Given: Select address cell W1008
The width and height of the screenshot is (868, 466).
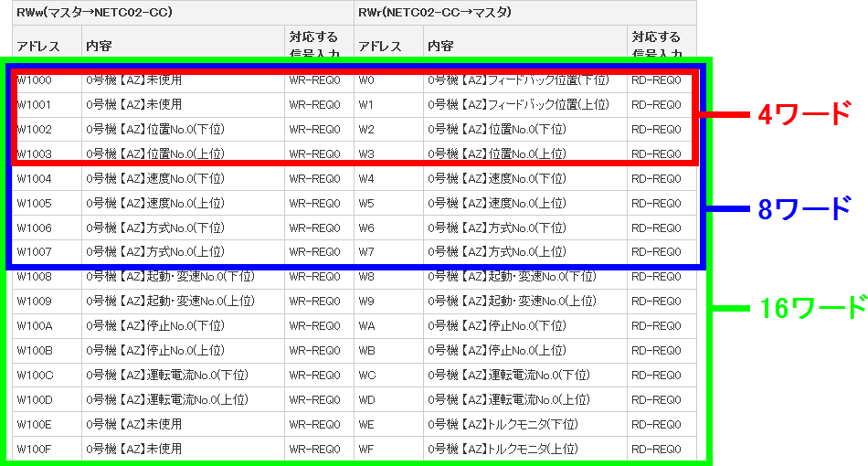Looking at the screenshot, I should pyautogui.click(x=47, y=277).
